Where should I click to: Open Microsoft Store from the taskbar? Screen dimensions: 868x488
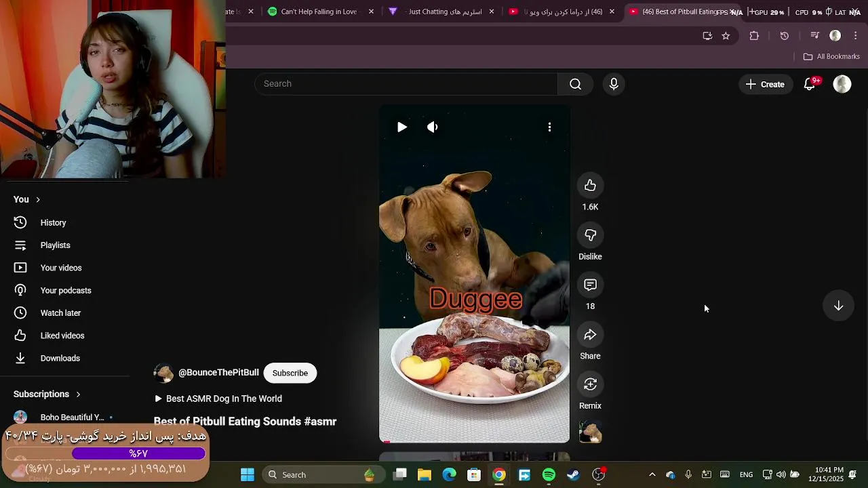click(x=474, y=475)
